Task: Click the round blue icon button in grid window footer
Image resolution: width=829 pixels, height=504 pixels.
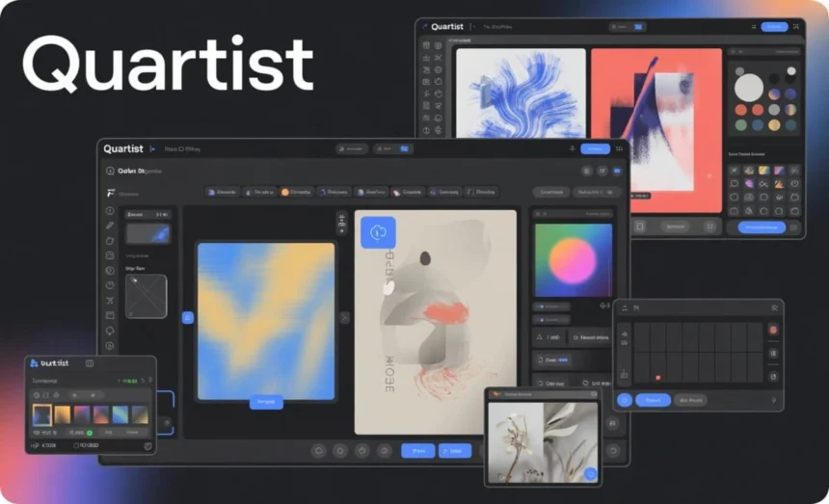Action: point(625,400)
